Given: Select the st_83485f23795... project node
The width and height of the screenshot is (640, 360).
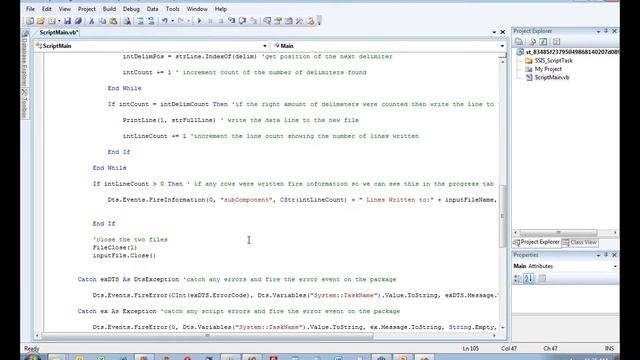Looking at the screenshot, I should (571, 52).
